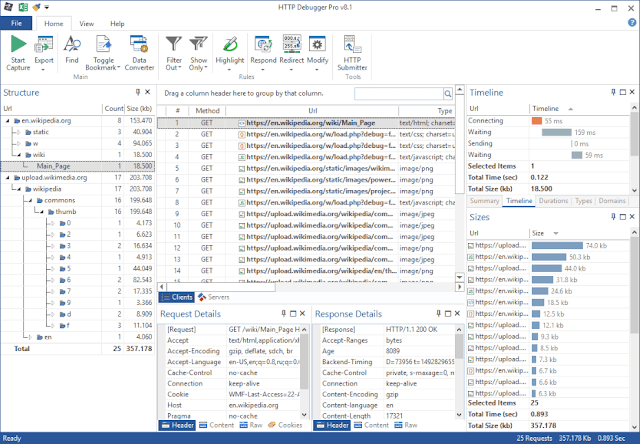Screen dimensions: 640x444
Task: Click the Type column header
Action: (x=427, y=111)
